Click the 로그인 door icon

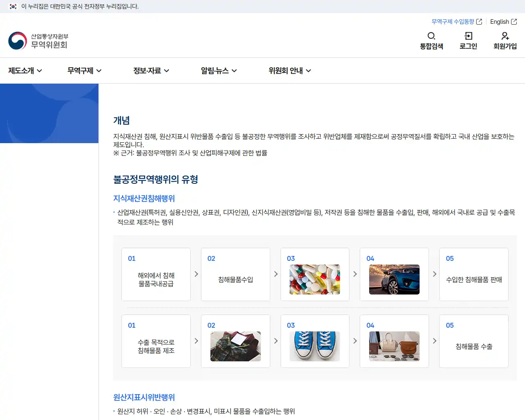(x=468, y=36)
